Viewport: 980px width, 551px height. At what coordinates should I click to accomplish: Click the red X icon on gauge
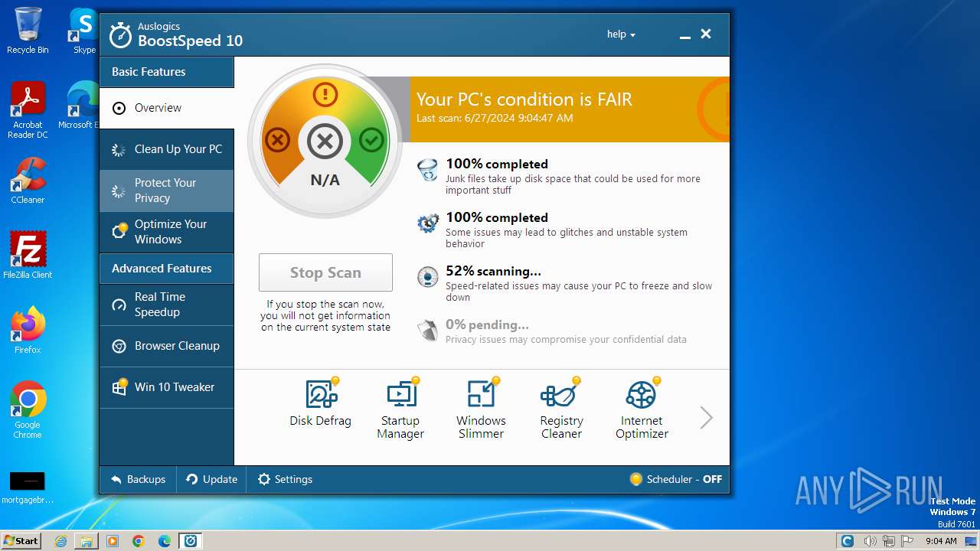point(277,140)
